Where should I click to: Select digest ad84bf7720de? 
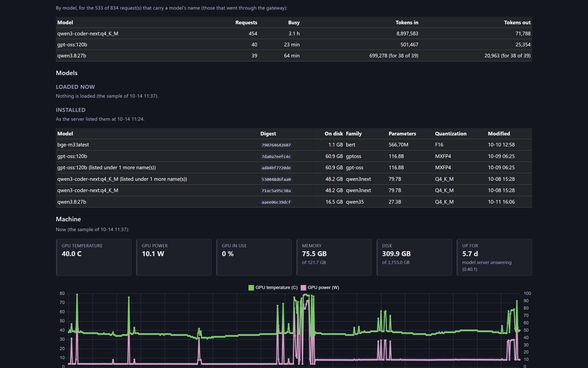[276, 168]
